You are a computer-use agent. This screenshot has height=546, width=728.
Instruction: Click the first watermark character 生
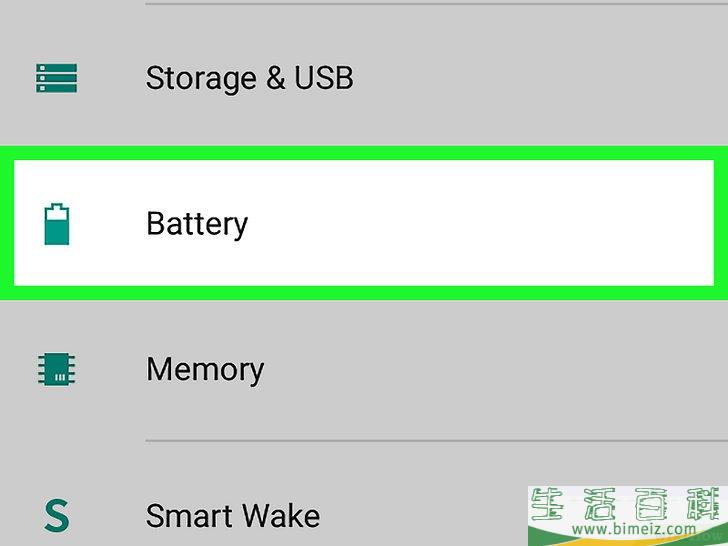(547, 504)
